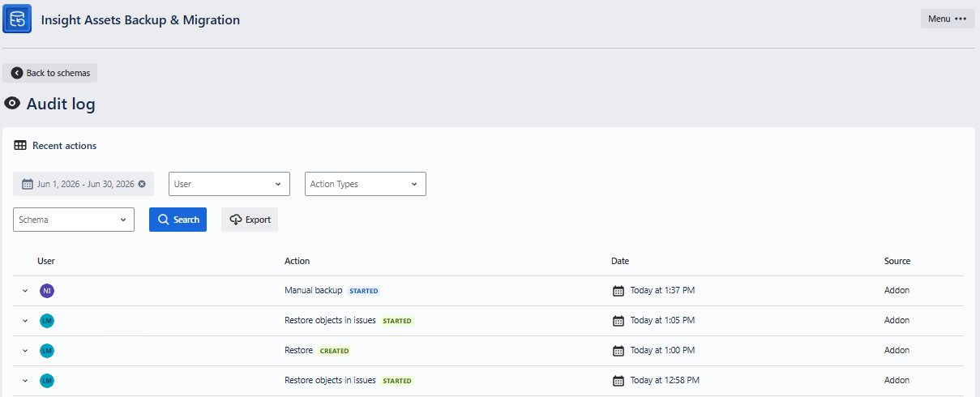Click the back arrow icon in Back to schemas
The width and height of the screenshot is (980, 397).
(x=17, y=73)
